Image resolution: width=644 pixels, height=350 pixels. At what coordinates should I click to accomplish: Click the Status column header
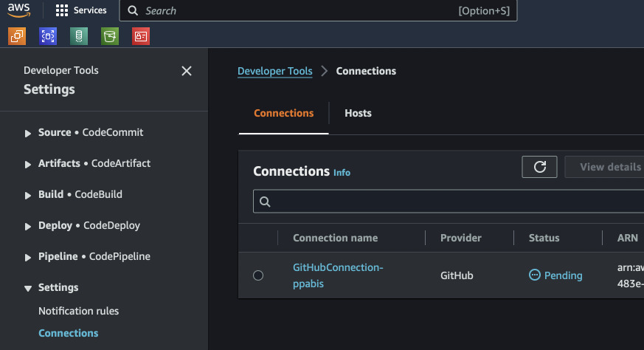(x=544, y=238)
